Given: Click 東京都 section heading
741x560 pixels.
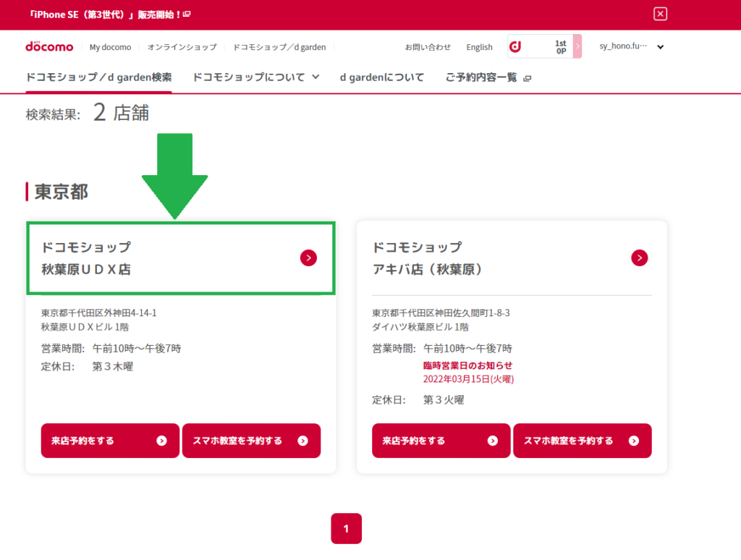Looking at the screenshot, I should point(62,192).
